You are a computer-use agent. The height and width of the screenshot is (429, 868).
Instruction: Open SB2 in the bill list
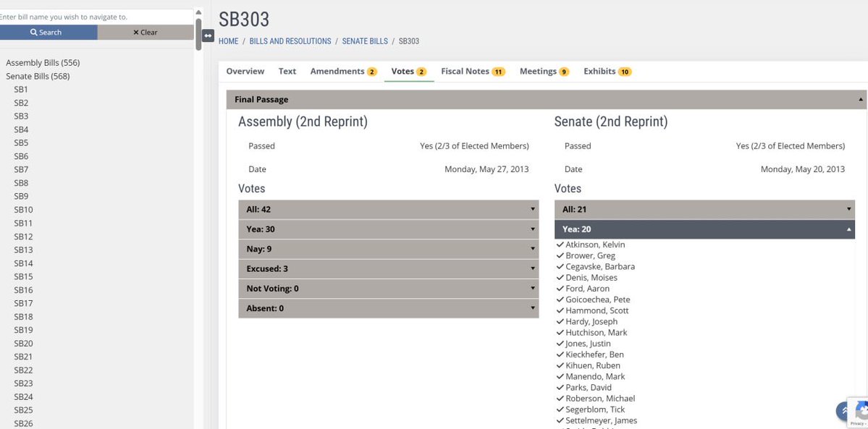(x=21, y=103)
